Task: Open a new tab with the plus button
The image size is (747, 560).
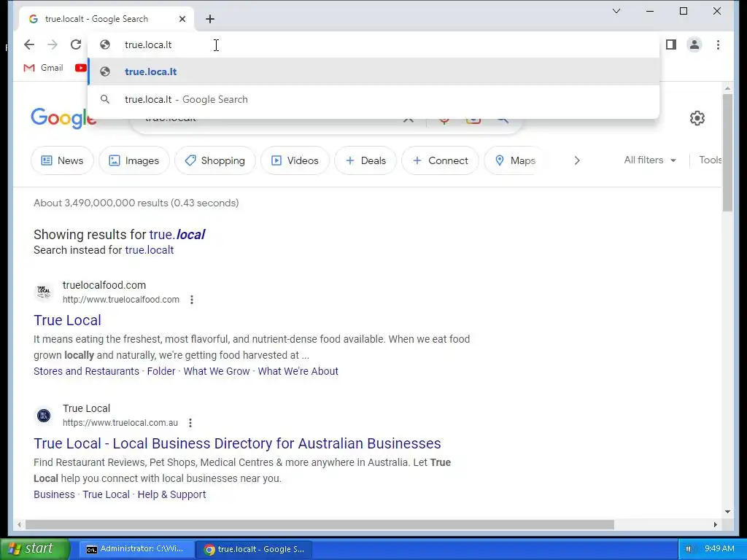Action: click(210, 19)
